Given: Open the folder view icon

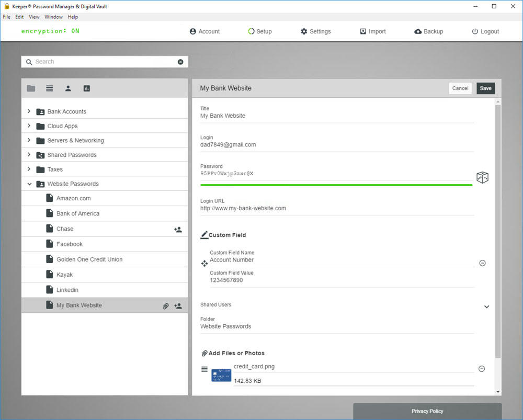Looking at the screenshot, I should tap(31, 88).
